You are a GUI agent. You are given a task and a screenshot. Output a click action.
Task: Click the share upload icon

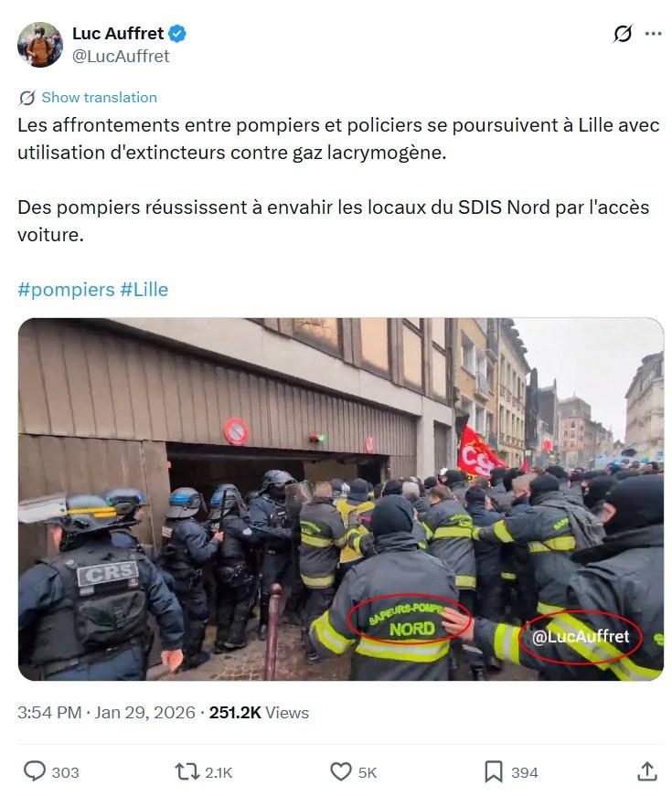647,771
